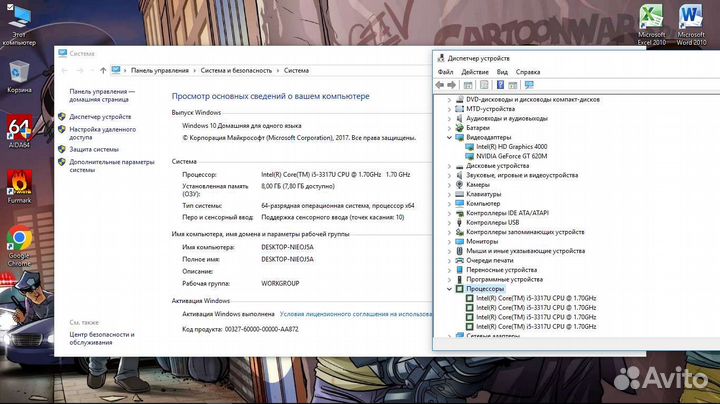
Task: Expand the Дисковые устройства node
Action: click(x=450, y=166)
